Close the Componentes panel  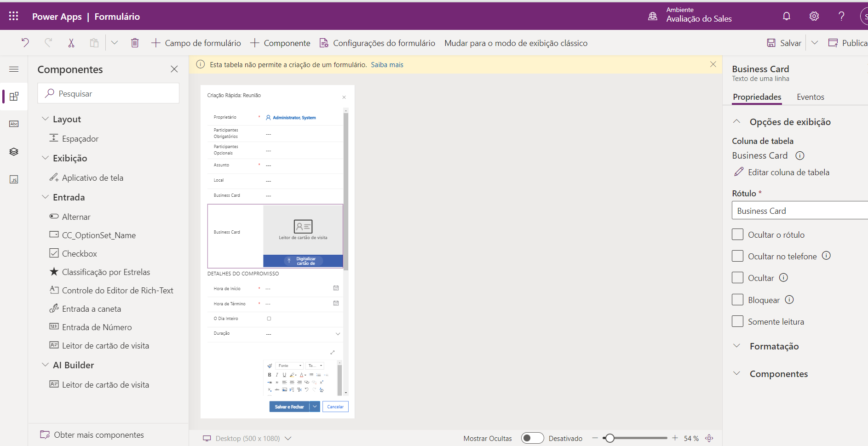[174, 69]
